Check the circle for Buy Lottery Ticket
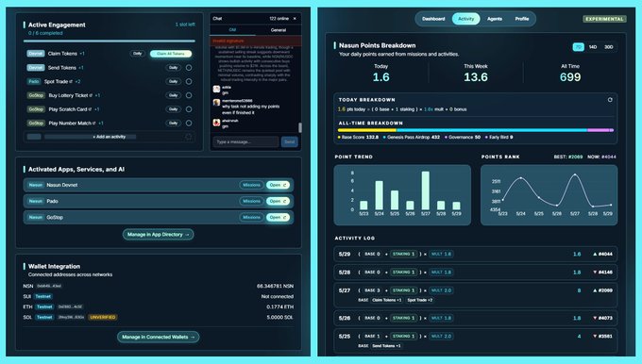This screenshot has width=642, height=364. click(189, 95)
